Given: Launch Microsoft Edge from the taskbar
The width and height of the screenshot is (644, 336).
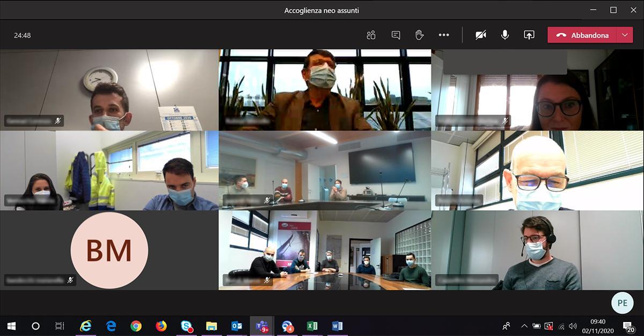Looking at the screenshot, I should (111, 326).
